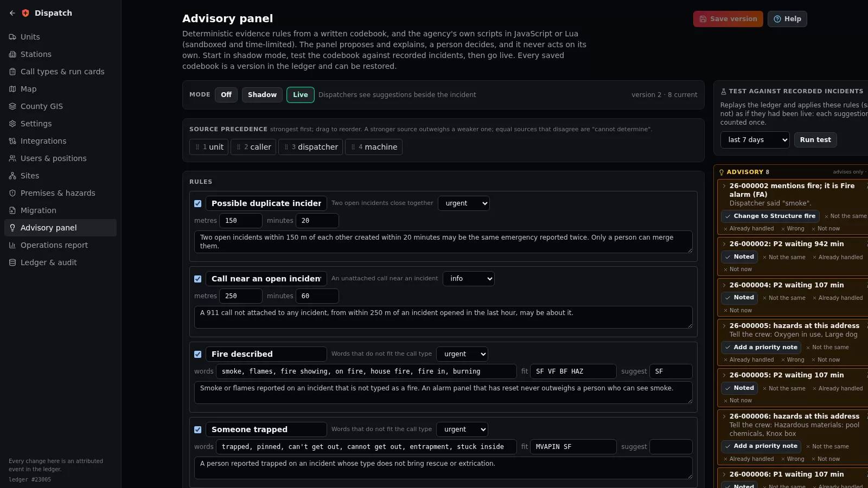Click the Operations report chart icon
This screenshot has width=868, height=488.
(x=12, y=245)
